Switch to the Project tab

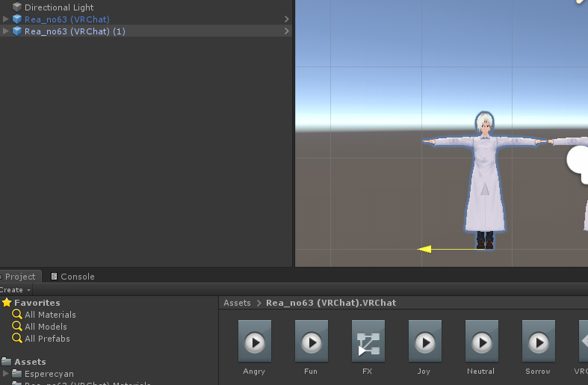19,277
